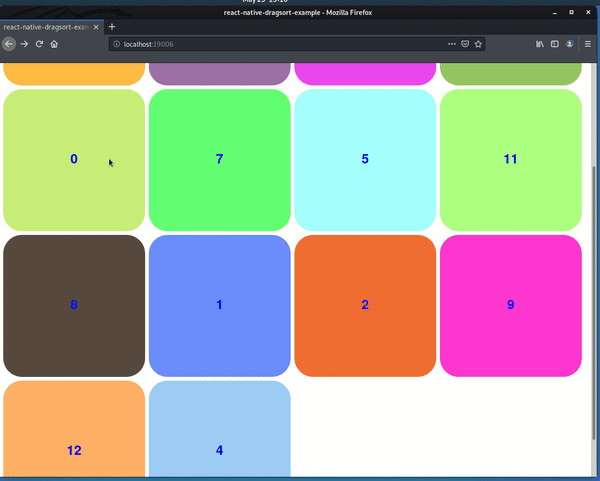The image size is (600, 481).
Task: Show site information icon in address bar
Action: 117,44
